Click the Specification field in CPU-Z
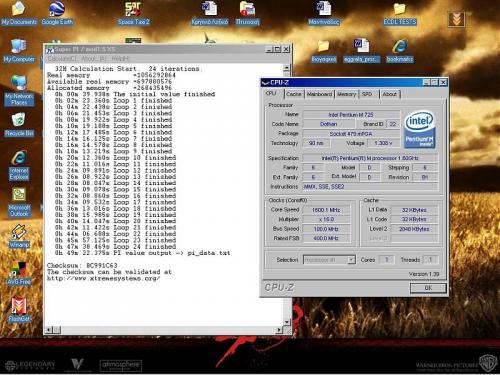This screenshot has height=375, width=500. pyautogui.click(x=370, y=158)
